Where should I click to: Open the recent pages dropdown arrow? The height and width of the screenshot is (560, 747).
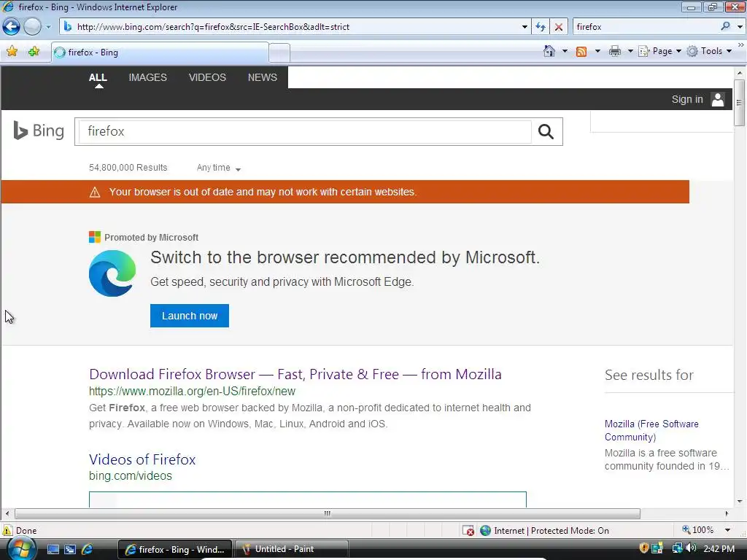[48, 27]
